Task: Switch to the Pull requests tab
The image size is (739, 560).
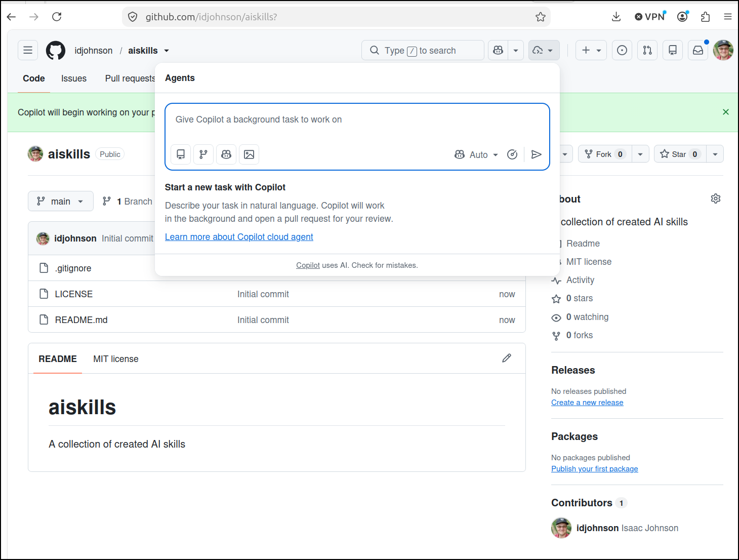Action: 130,78
